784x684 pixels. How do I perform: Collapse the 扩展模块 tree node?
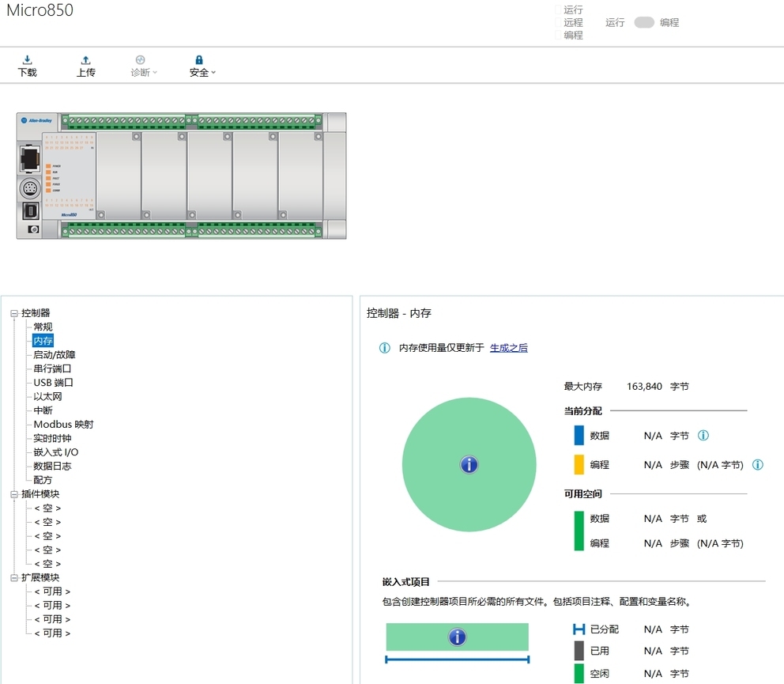click(x=14, y=578)
